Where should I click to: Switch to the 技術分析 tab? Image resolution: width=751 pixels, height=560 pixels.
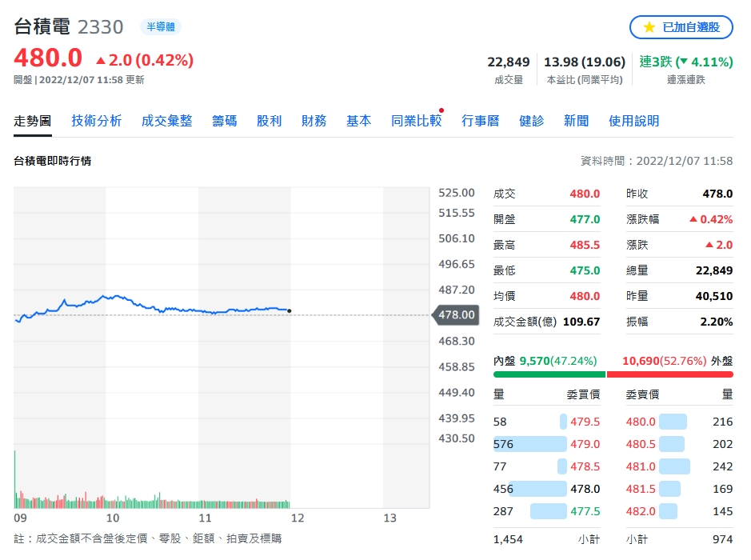tap(96, 121)
